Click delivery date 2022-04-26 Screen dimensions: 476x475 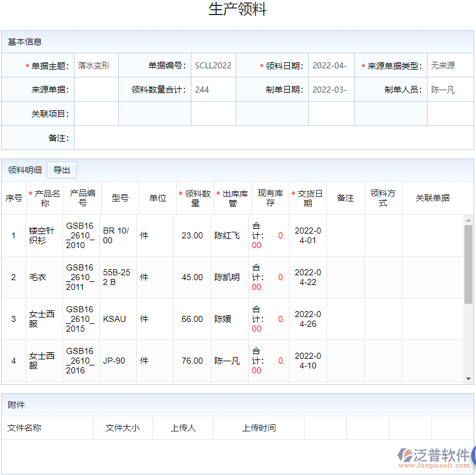[x=308, y=319]
